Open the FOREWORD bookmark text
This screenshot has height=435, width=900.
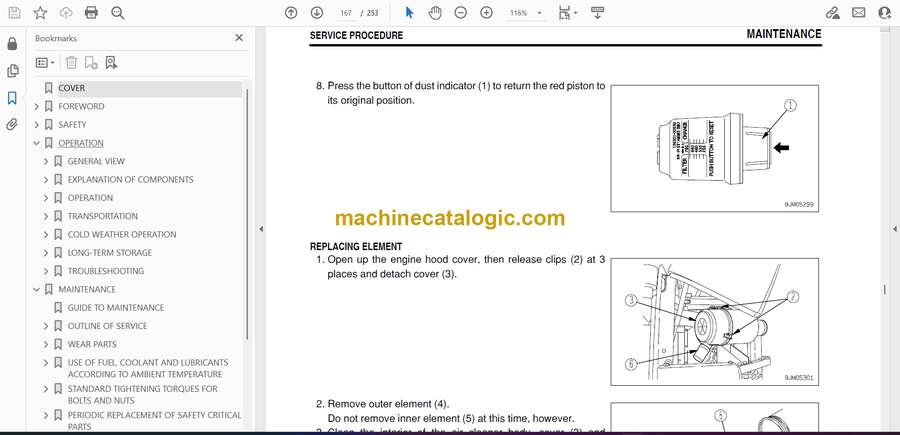click(x=81, y=107)
